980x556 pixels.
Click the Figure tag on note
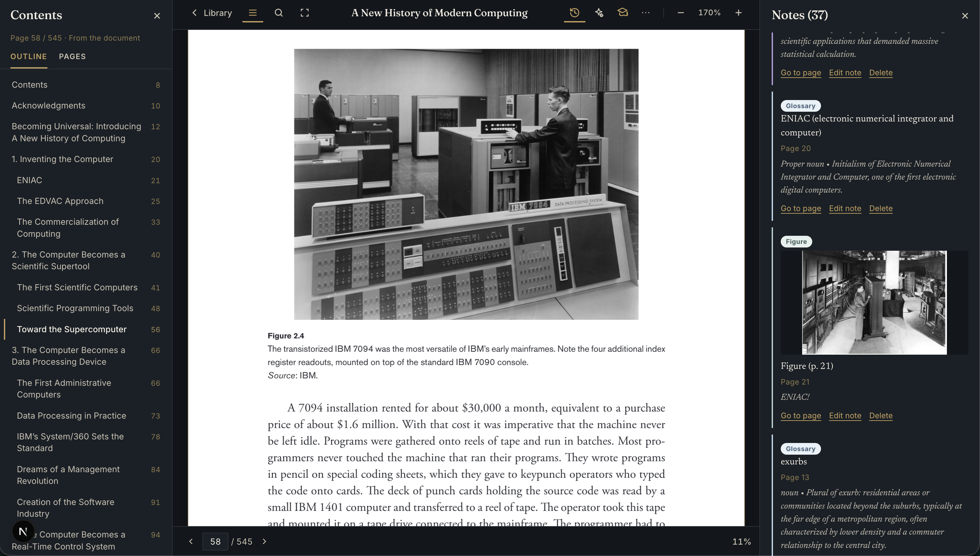796,241
